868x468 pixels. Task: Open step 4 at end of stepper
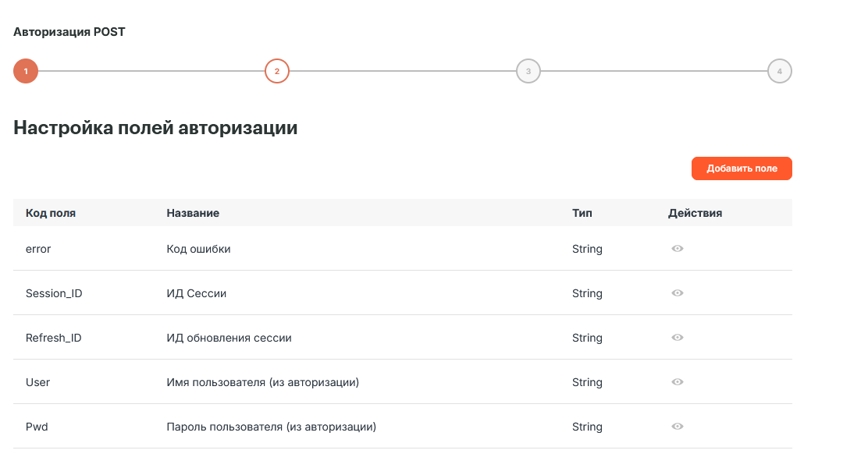pyautogui.click(x=780, y=71)
